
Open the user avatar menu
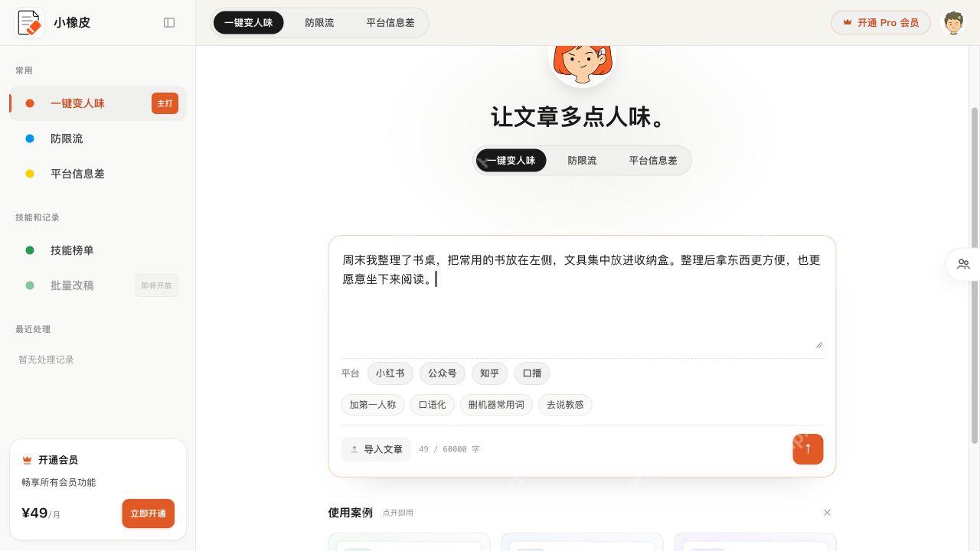coord(953,23)
